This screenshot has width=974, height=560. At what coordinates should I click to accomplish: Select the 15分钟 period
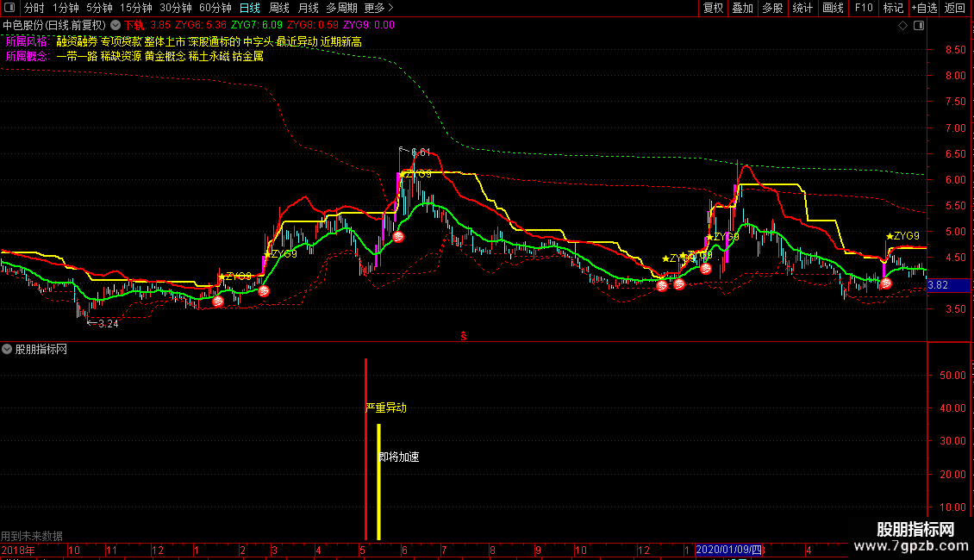pyautogui.click(x=136, y=8)
